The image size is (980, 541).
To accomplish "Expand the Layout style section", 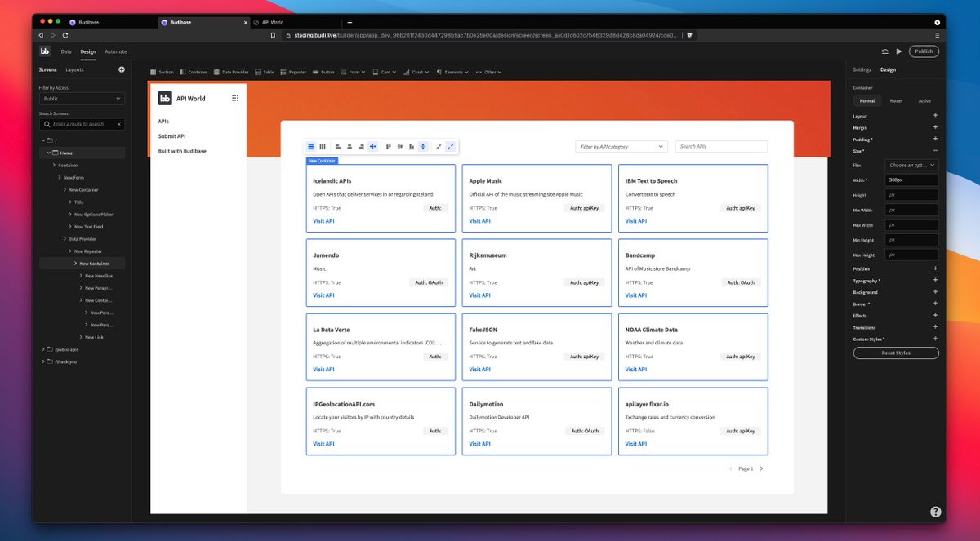I will coord(935,116).
